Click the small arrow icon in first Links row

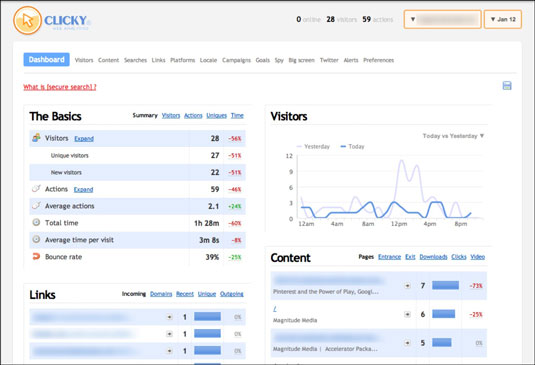(x=170, y=317)
